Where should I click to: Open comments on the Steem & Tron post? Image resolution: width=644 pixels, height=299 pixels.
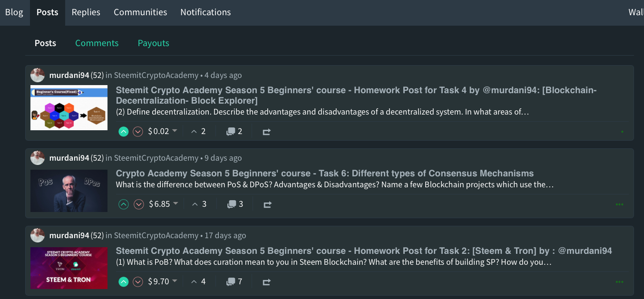click(234, 282)
